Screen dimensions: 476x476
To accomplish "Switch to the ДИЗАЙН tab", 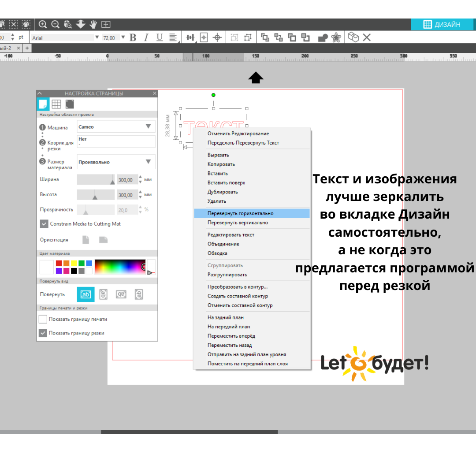I will (443, 25).
